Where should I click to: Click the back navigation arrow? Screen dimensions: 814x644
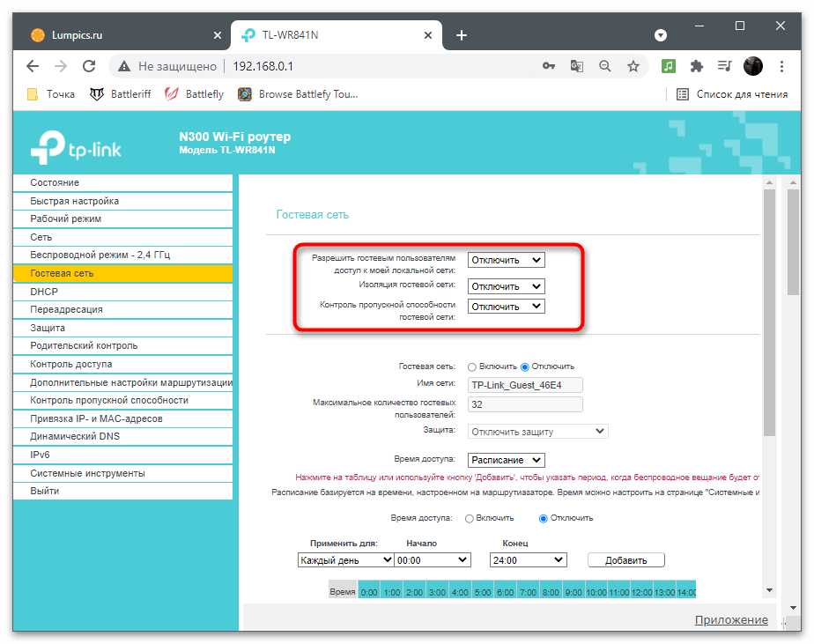tap(33, 66)
